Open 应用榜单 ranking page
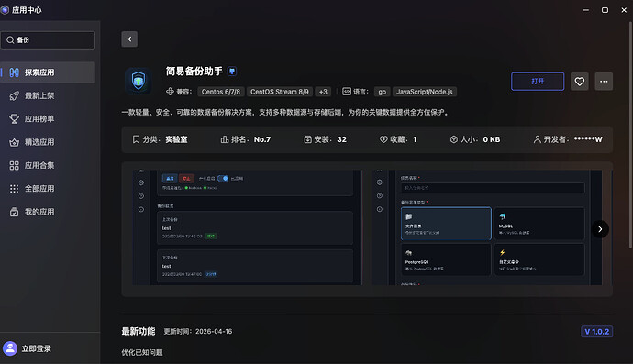 [x=48, y=118]
